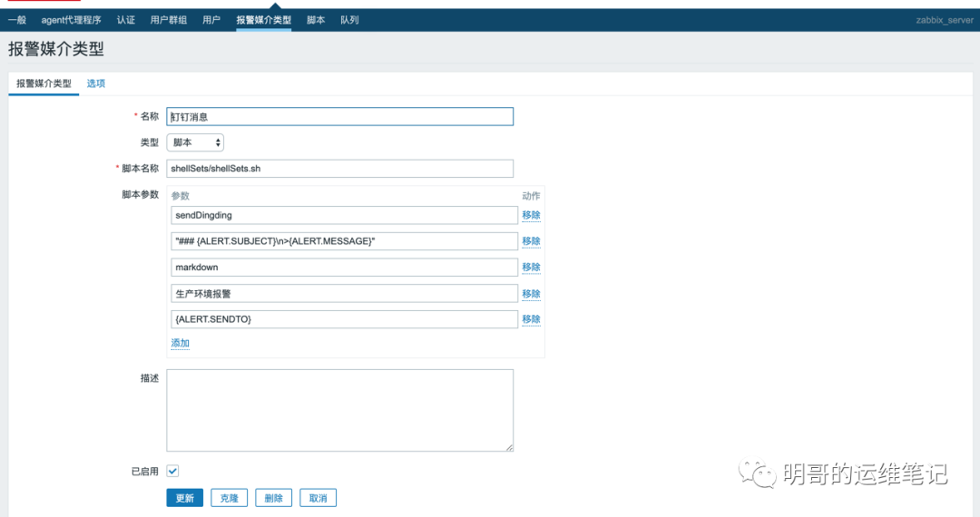Image resolution: width=980 pixels, height=517 pixels.
Task: Edit the {ALERT.SENDTO} parameter field
Action: 345,319
